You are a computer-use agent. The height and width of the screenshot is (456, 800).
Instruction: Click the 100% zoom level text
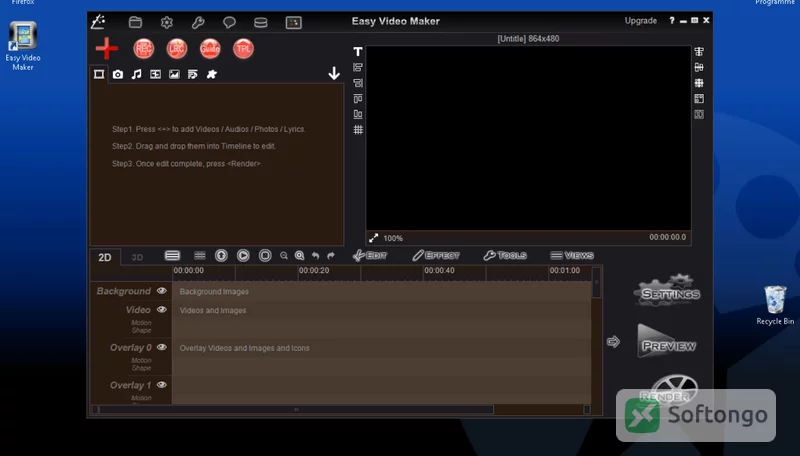(x=393, y=238)
